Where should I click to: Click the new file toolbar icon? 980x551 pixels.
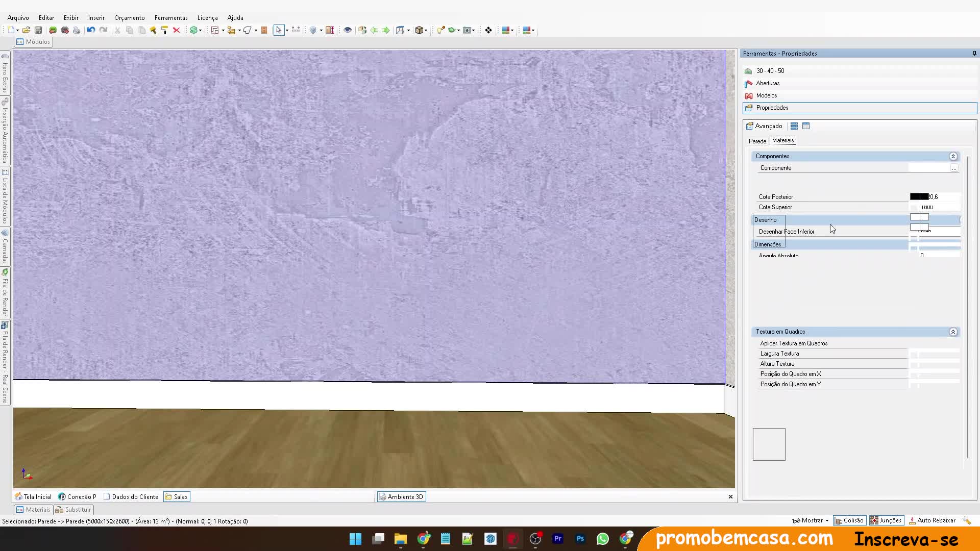click(x=11, y=30)
